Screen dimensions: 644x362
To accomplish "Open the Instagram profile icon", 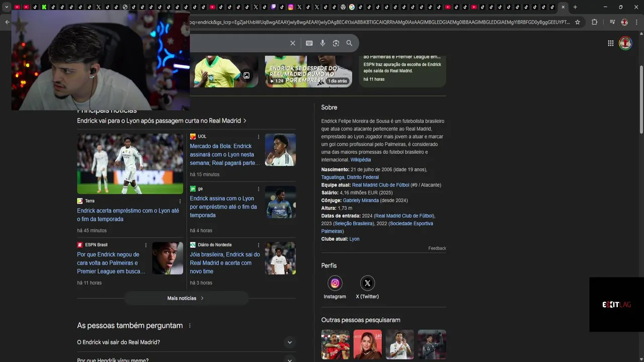I will [335, 283].
